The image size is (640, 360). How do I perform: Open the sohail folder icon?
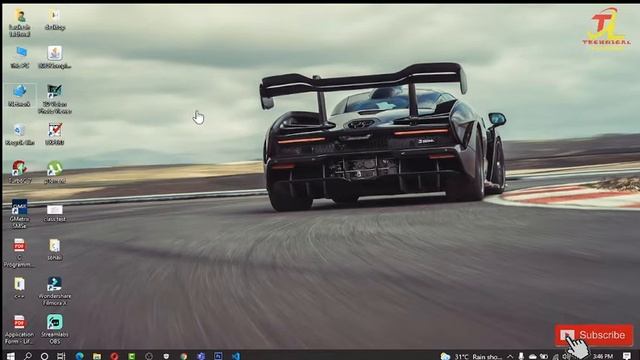(x=55, y=249)
